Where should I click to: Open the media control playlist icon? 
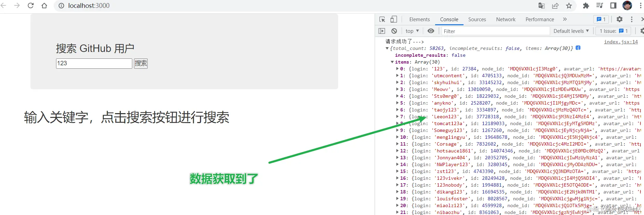(x=600, y=5)
